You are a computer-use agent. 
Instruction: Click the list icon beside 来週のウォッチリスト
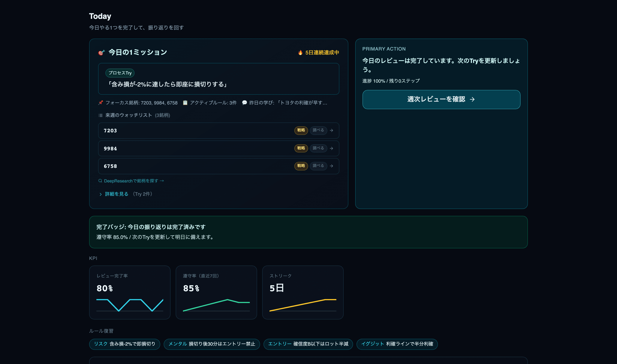point(100,115)
